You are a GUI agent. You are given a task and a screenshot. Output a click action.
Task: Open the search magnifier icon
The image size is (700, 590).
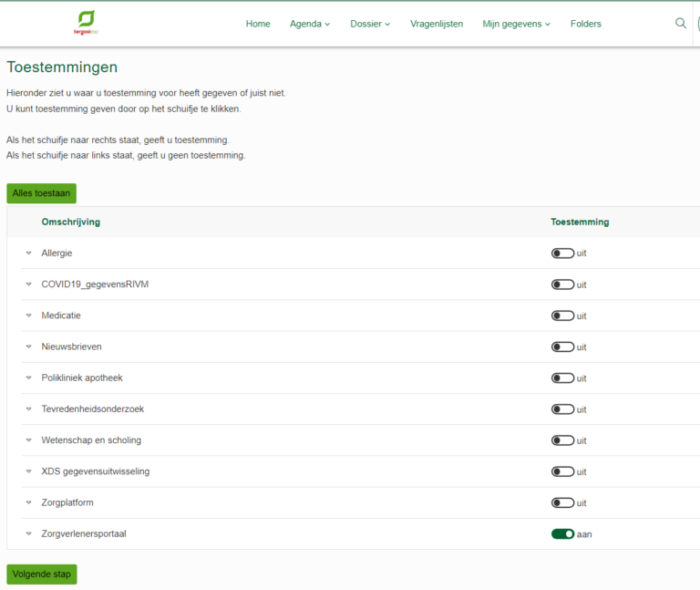click(680, 24)
